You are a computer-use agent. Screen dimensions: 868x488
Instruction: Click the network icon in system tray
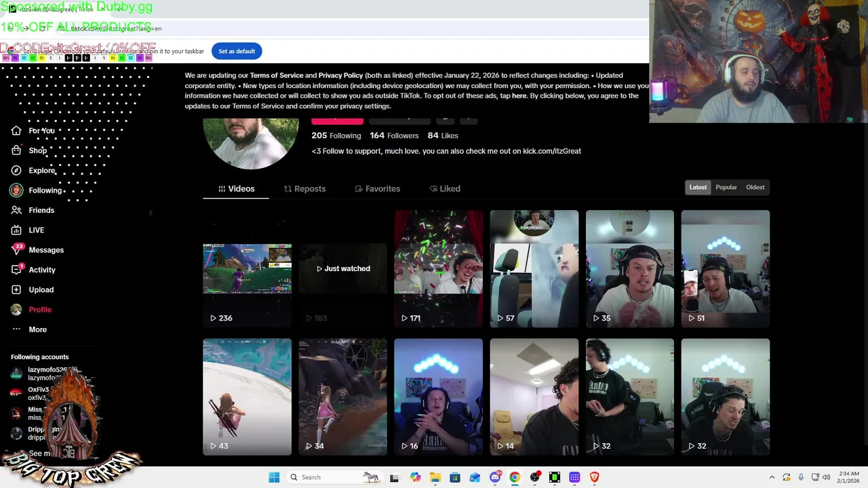point(815,477)
